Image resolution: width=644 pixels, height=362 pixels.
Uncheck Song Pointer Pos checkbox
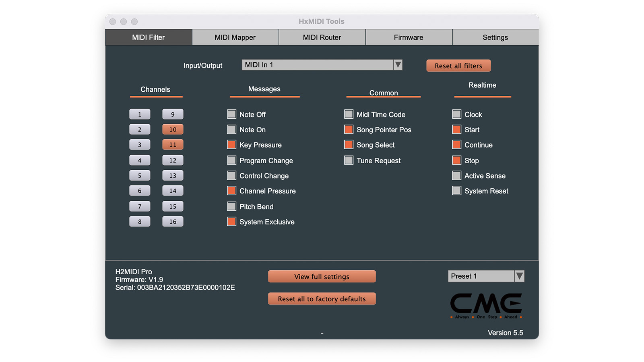(x=349, y=130)
